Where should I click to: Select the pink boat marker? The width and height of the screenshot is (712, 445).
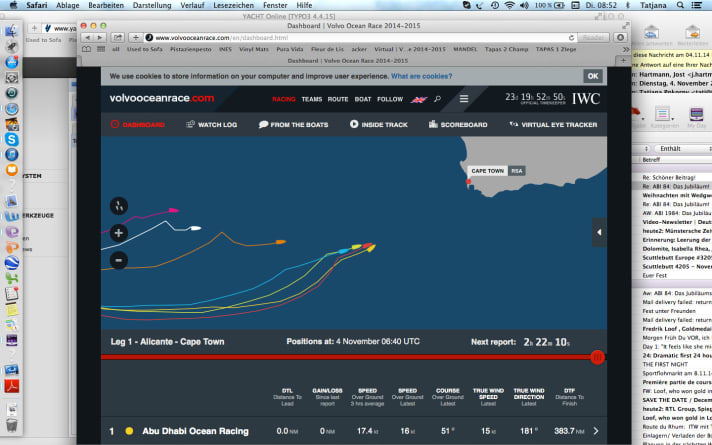click(173, 210)
